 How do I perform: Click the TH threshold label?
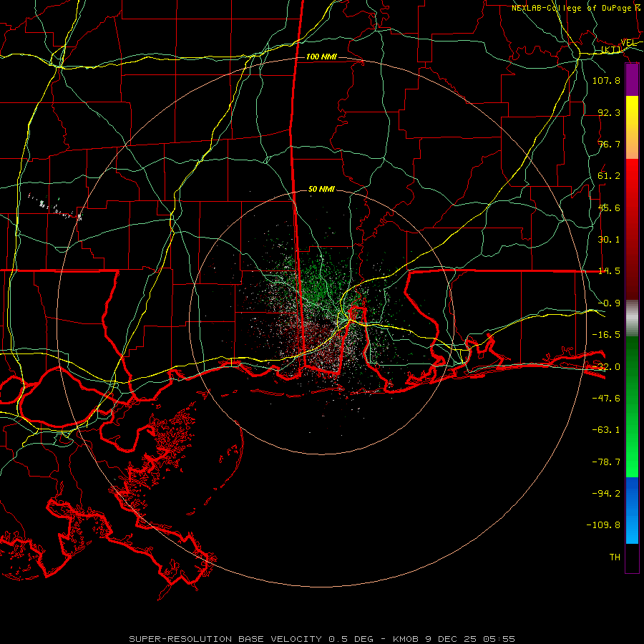[615, 557]
